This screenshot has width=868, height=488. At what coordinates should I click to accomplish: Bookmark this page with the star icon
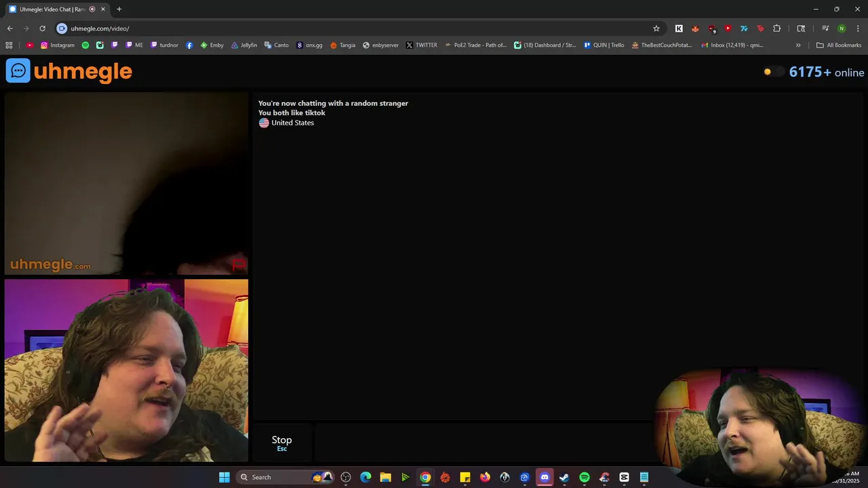(x=656, y=28)
